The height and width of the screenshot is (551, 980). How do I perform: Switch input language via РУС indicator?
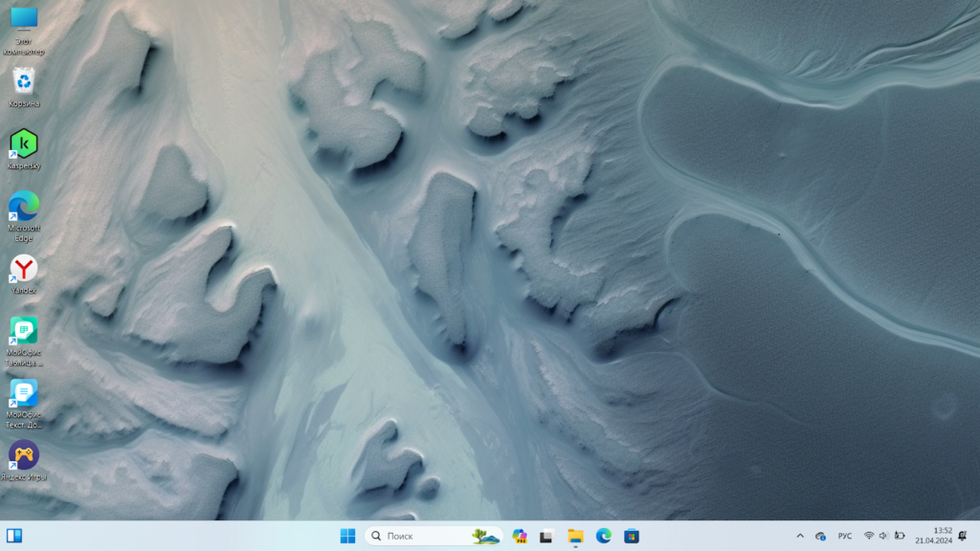(845, 536)
